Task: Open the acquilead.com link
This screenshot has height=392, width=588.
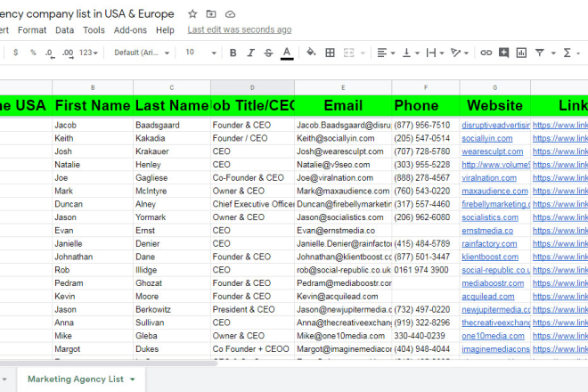Action: coord(488,297)
